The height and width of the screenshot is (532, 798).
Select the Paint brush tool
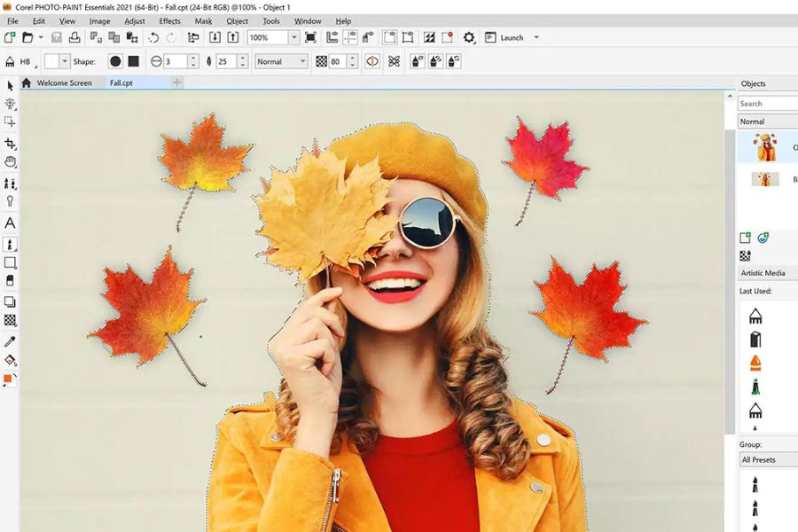click(10, 245)
